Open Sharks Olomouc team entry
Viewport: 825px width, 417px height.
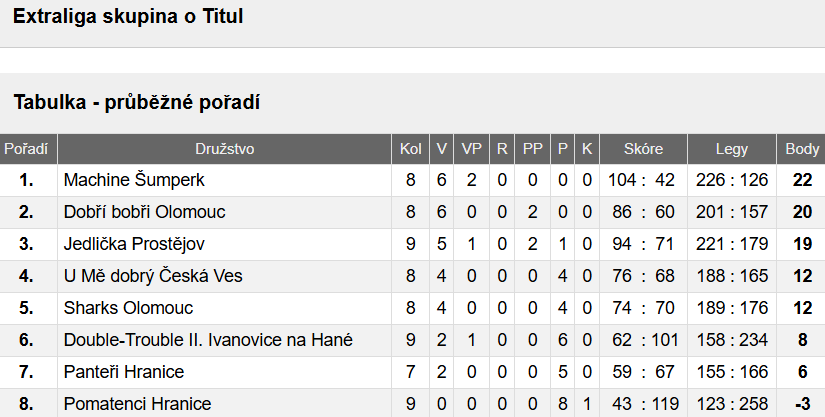(x=128, y=308)
